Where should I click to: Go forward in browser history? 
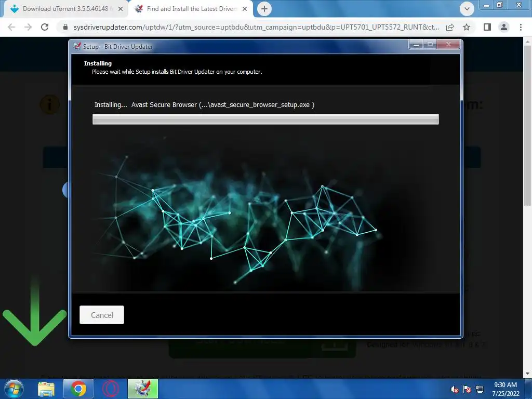[28, 27]
